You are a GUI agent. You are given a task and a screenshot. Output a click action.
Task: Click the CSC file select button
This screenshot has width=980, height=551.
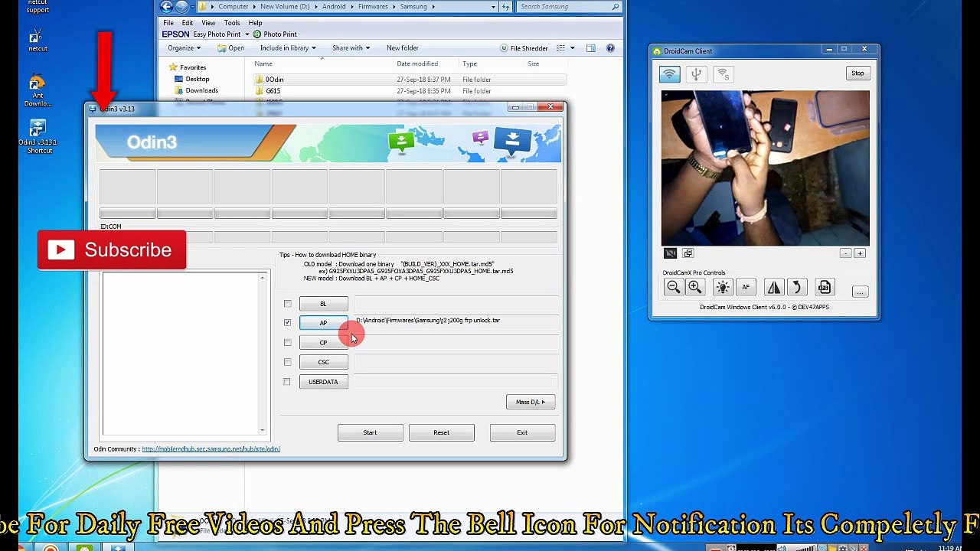pyautogui.click(x=323, y=362)
